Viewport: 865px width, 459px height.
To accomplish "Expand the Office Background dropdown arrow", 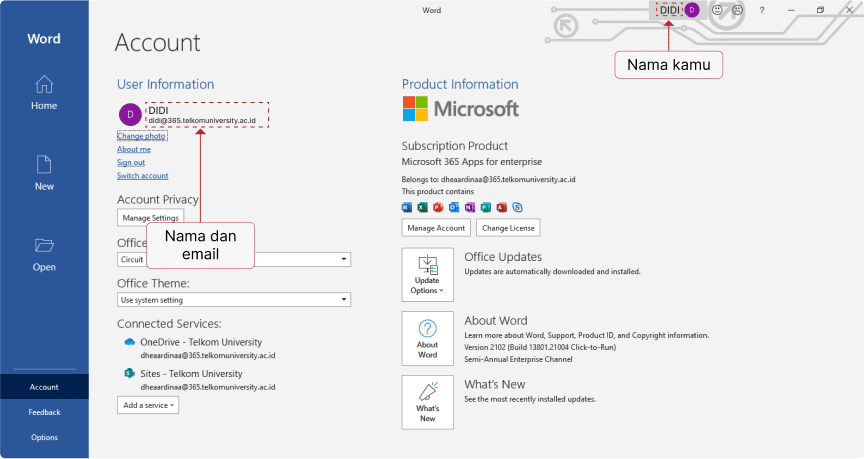I will pyautogui.click(x=344, y=259).
